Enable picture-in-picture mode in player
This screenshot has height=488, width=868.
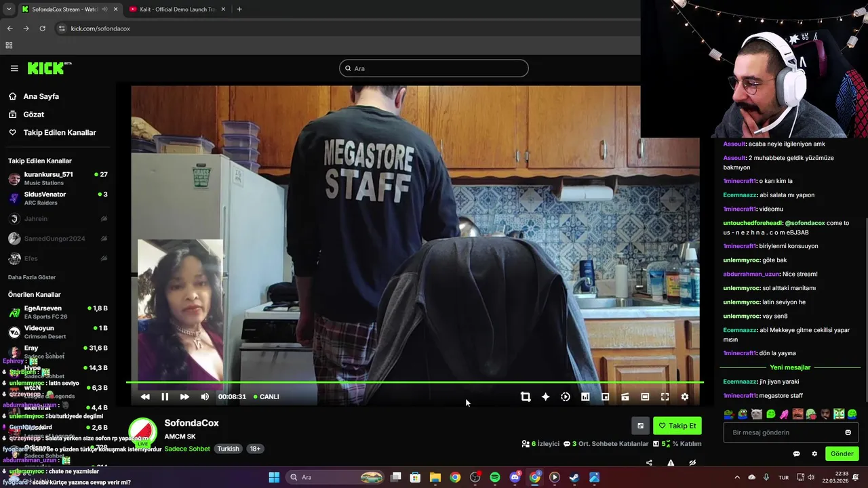tap(605, 396)
